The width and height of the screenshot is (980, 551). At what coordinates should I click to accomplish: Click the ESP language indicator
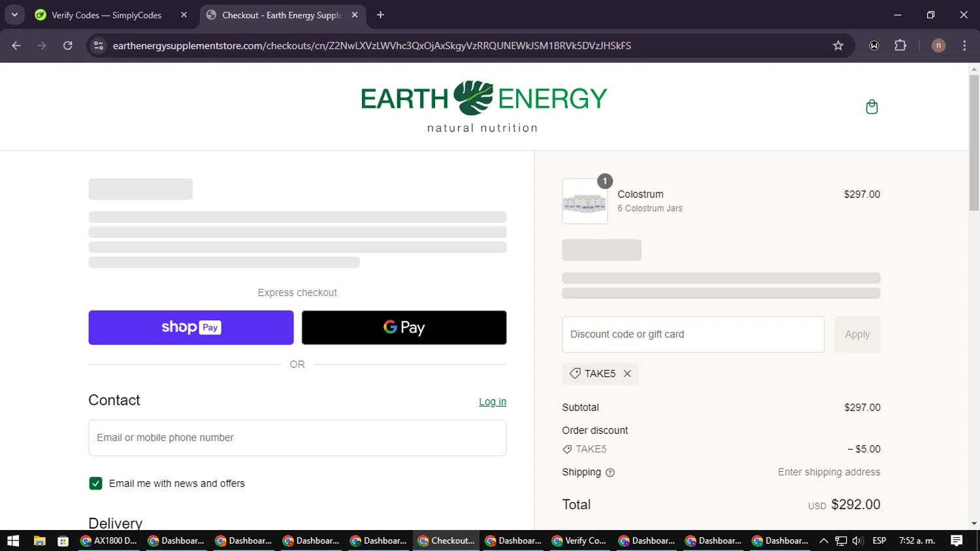coord(879,541)
